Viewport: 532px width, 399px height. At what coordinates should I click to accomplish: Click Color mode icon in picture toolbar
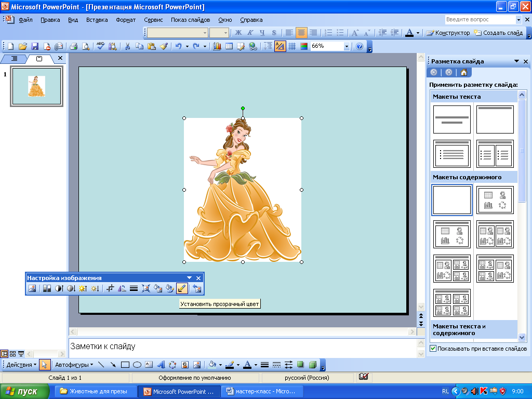coord(47,289)
